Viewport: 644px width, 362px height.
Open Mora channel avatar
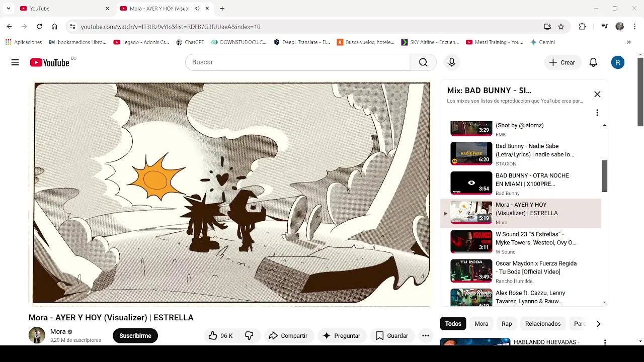click(x=37, y=335)
